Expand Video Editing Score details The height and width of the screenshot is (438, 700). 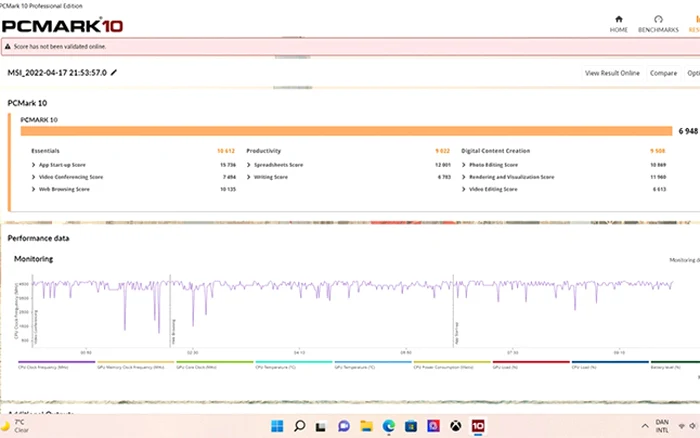point(463,189)
